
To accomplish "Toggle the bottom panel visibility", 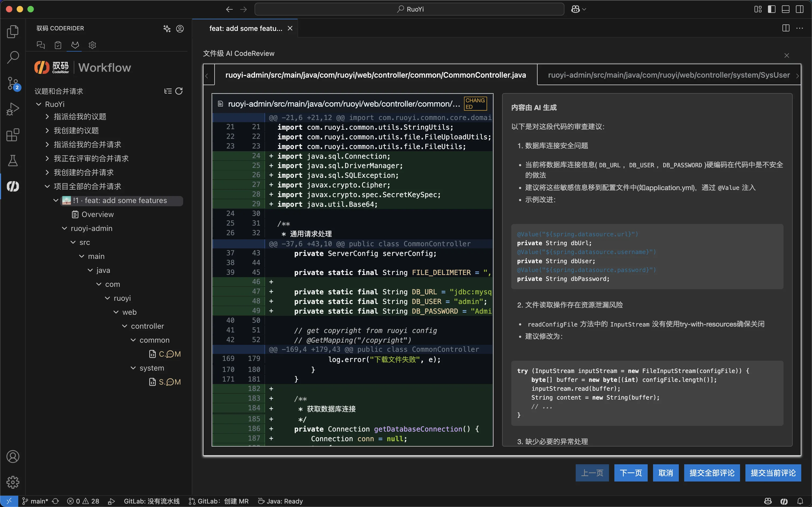I will (x=785, y=9).
